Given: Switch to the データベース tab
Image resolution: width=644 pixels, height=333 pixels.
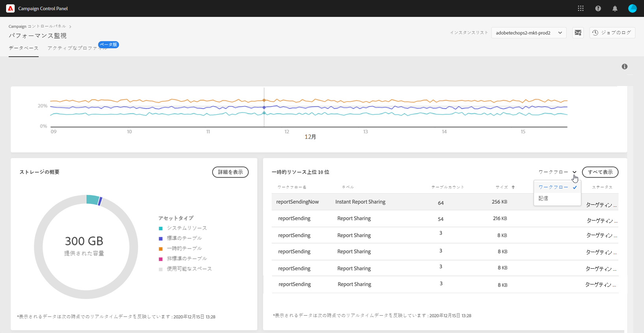Looking at the screenshot, I should click(x=24, y=48).
